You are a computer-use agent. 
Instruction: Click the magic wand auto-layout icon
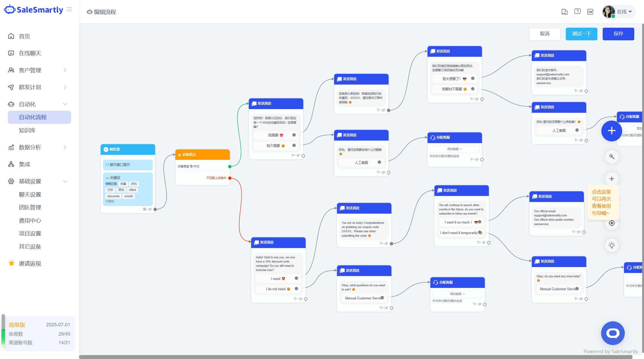click(x=612, y=157)
